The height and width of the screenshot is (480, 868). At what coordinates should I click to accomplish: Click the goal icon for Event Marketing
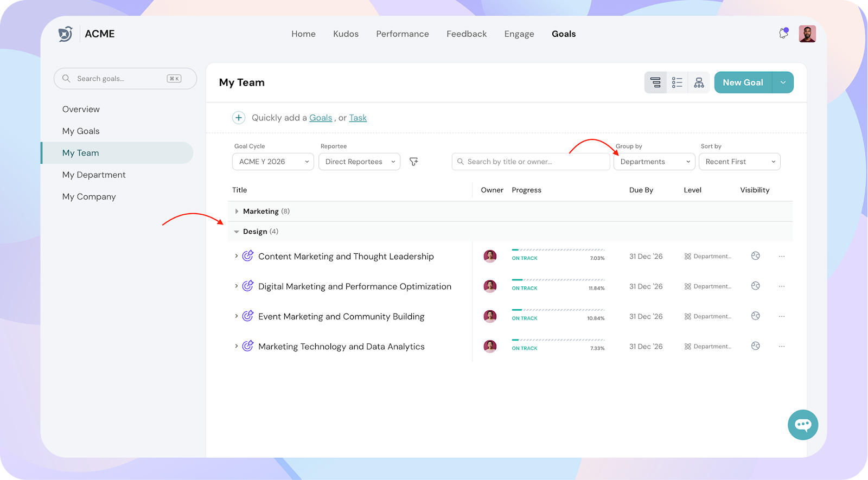click(x=248, y=316)
